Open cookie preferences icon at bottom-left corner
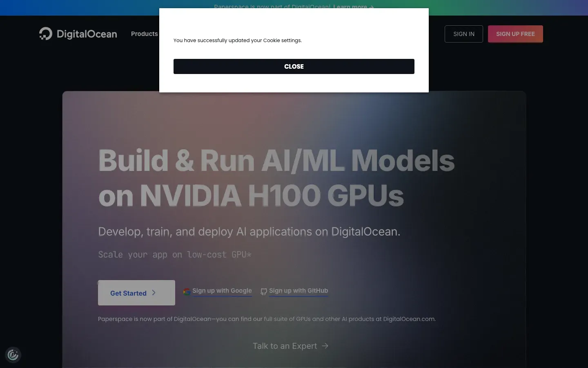This screenshot has width=588, height=368. [x=13, y=355]
